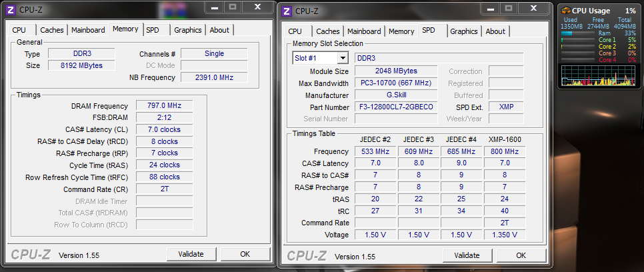Click tRCD value 8 clocks

pyautogui.click(x=164, y=141)
